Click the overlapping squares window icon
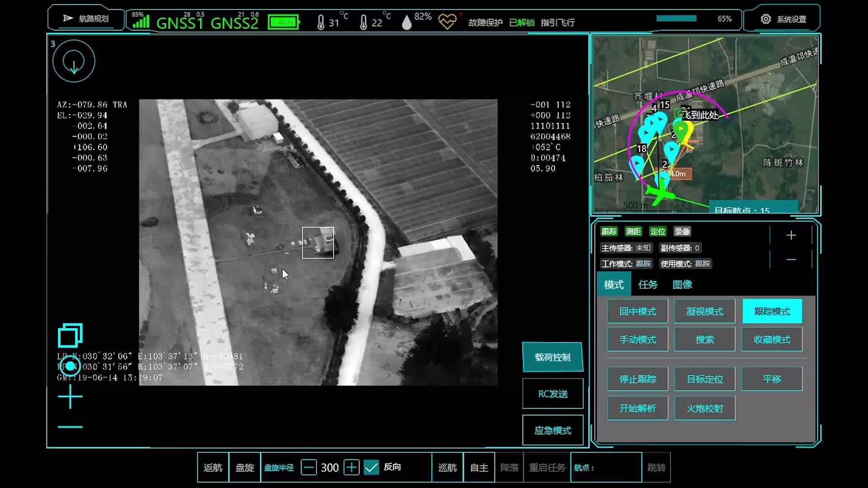This screenshot has width=868, height=488. point(70,335)
